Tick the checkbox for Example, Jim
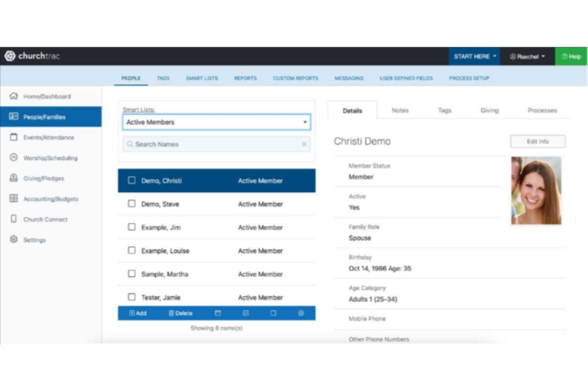 pos(132,227)
